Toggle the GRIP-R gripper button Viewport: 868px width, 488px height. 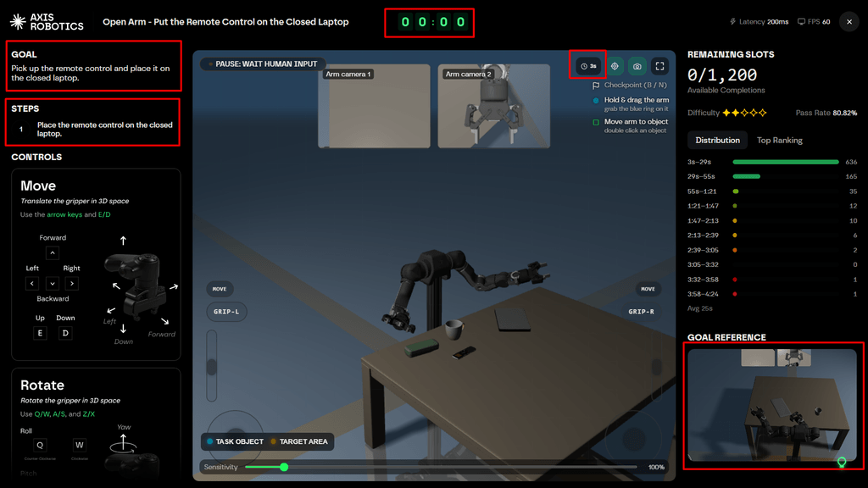click(641, 312)
